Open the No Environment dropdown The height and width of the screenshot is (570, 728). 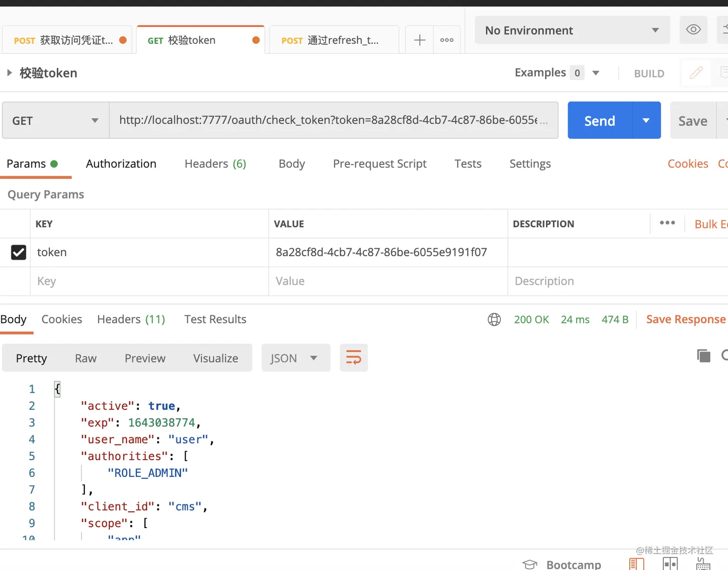[572, 30]
